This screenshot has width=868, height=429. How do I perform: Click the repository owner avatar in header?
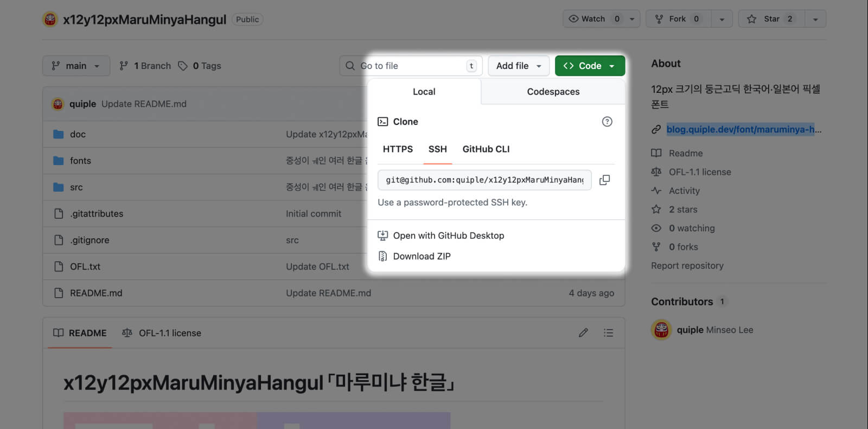[50, 20]
